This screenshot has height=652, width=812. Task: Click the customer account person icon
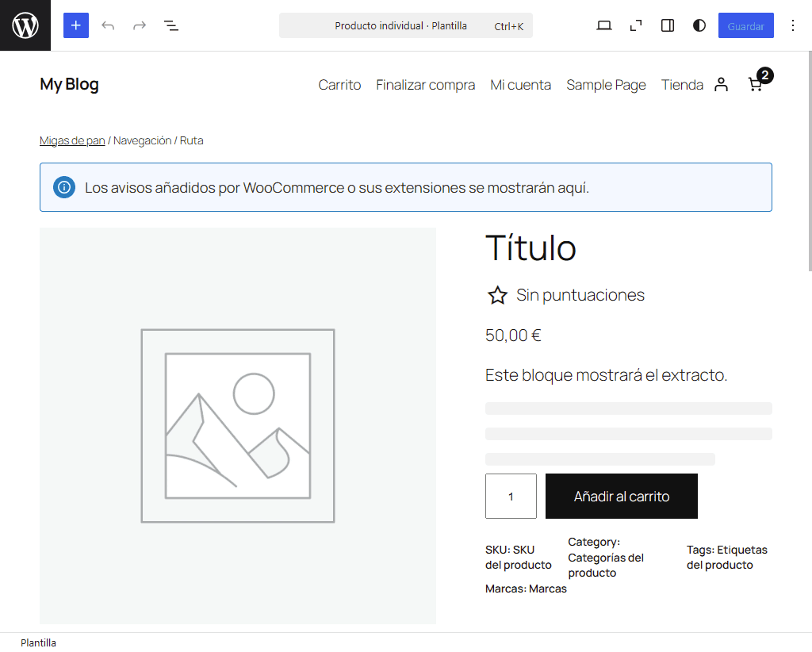pos(721,84)
